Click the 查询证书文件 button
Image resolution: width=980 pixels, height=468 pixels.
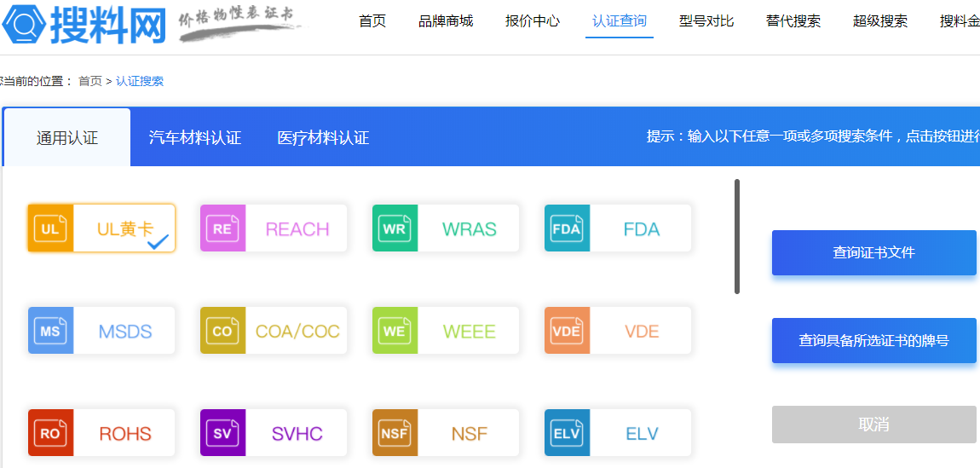(873, 252)
